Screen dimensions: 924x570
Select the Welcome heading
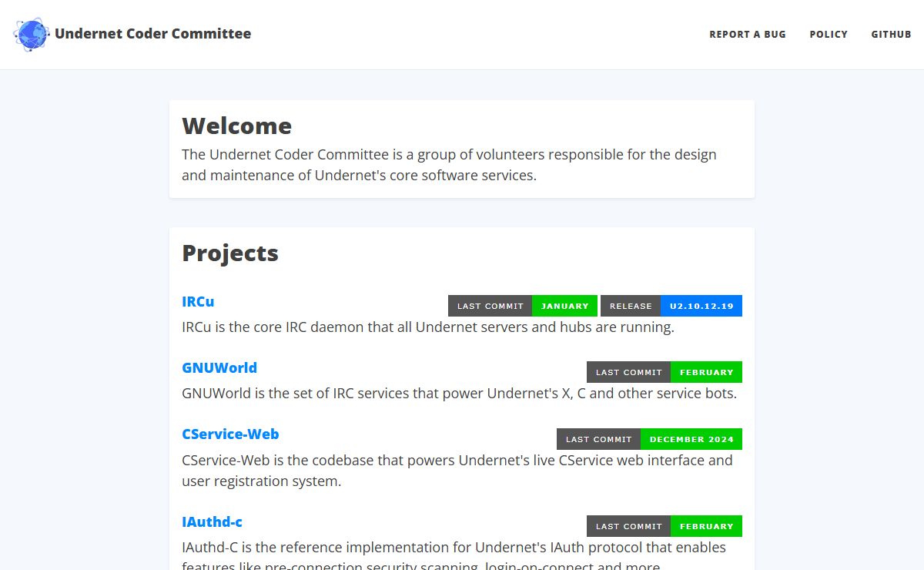pyautogui.click(x=236, y=126)
